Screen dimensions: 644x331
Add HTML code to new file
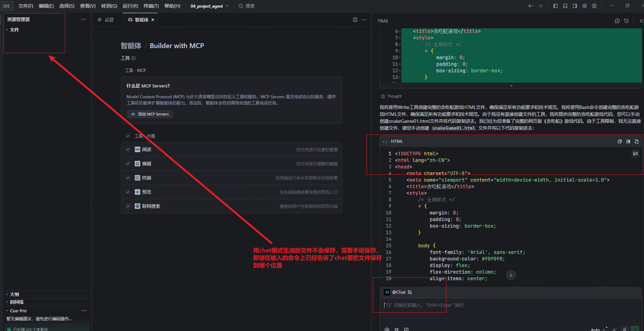click(636, 141)
